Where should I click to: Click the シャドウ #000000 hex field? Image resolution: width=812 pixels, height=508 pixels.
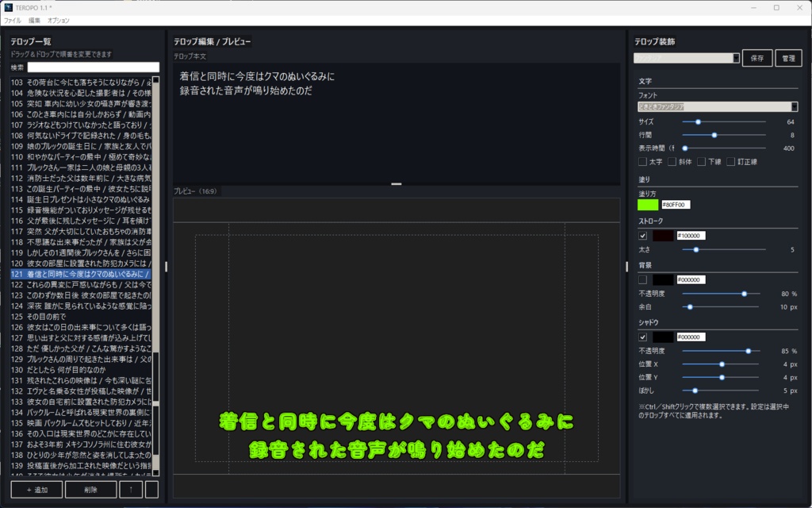pyautogui.click(x=691, y=337)
